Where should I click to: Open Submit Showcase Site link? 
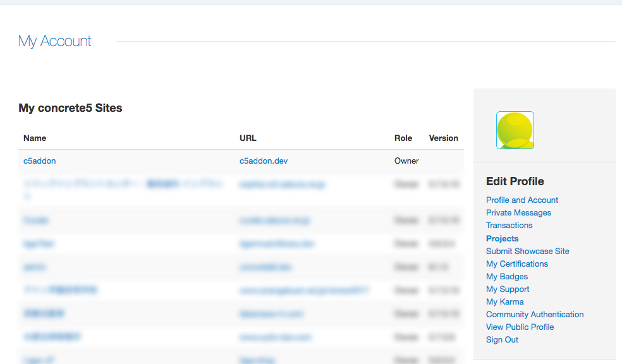pyautogui.click(x=528, y=251)
